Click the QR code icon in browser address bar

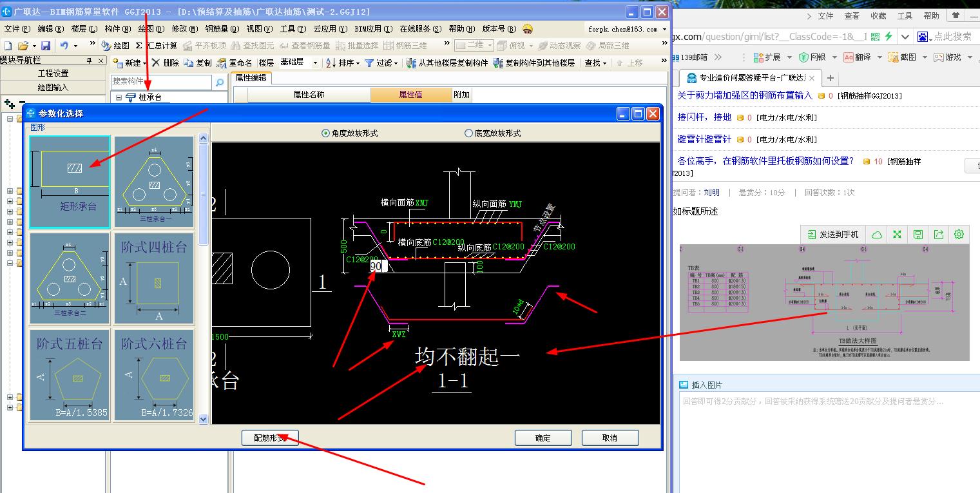[x=874, y=37]
